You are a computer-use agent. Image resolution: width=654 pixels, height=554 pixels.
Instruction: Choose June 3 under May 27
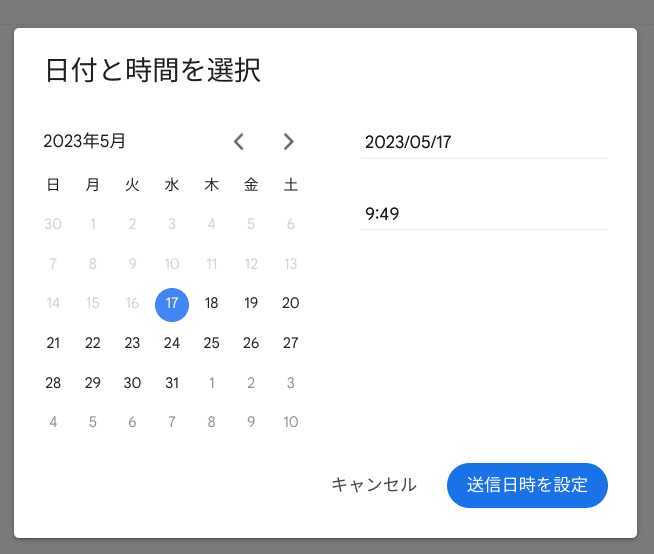291,383
